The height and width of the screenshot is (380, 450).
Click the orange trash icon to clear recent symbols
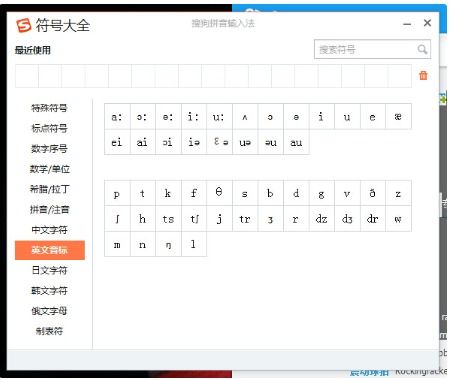coord(423,75)
